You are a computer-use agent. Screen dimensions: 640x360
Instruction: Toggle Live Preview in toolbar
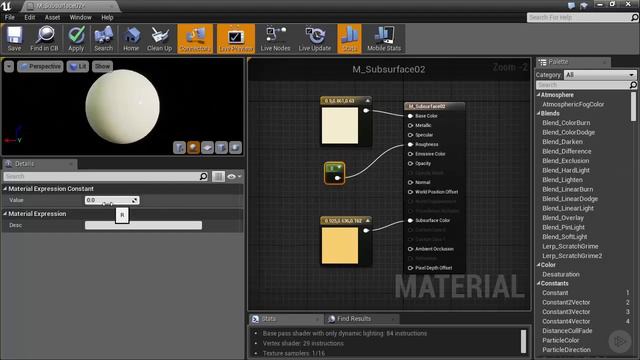coord(236,38)
